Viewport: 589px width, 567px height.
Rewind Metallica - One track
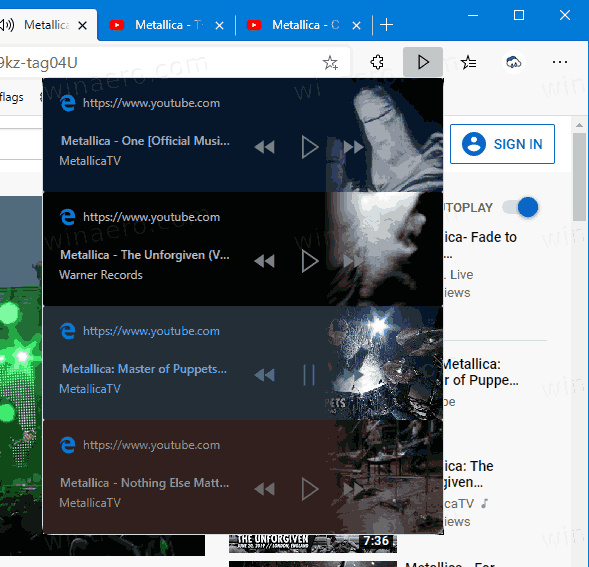click(x=264, y=147)
